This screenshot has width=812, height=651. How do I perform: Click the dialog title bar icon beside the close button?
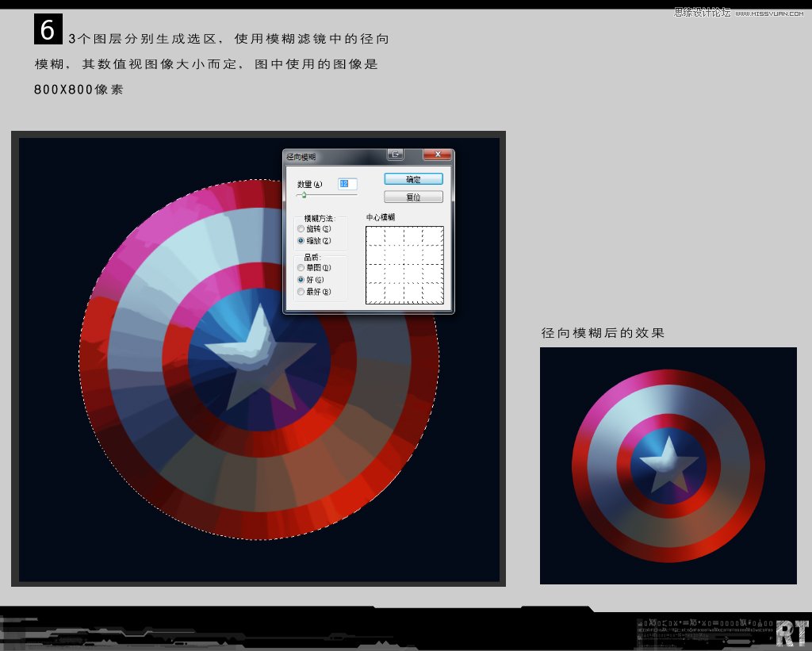click(x=395, y=155)
